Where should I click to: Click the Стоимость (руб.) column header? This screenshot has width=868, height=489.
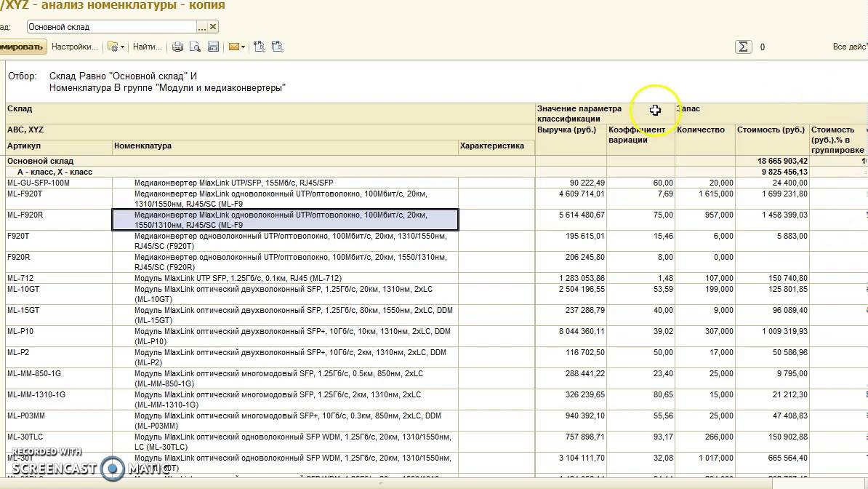tap(772, 139)
